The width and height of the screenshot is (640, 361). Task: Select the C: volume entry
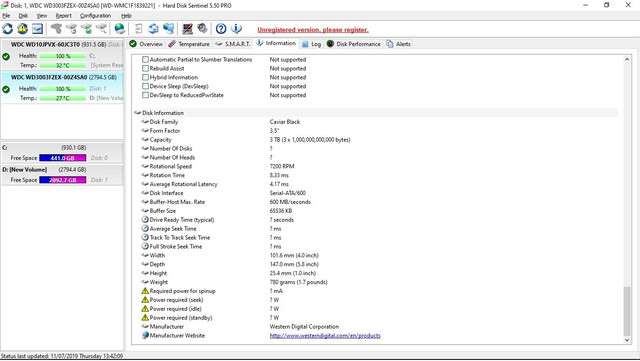tap(62, 153)
